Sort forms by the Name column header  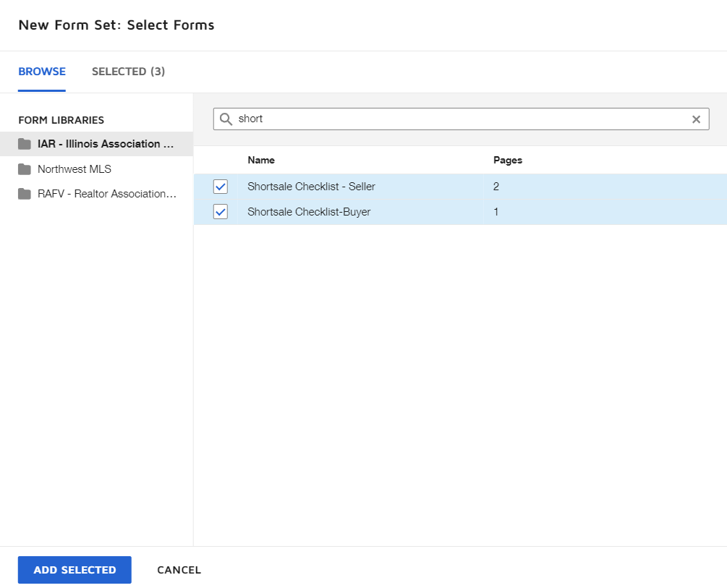(261, 160)
